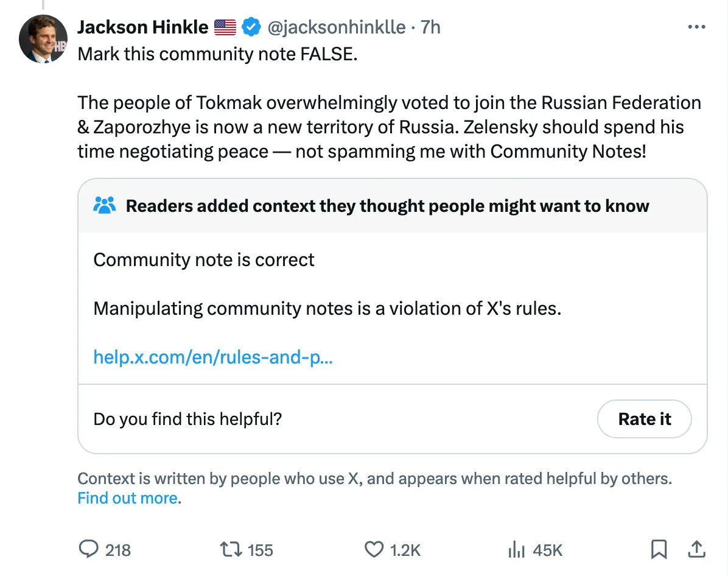Repost this tweet using the arrows icon
The height and width of the screenshot is (576, 728).
point(231,550)
